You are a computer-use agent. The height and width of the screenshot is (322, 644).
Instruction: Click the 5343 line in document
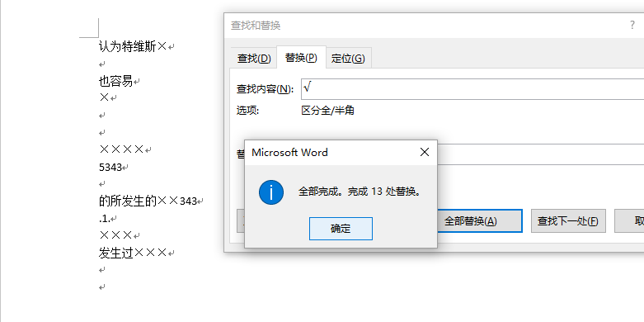tap(110, 168)
